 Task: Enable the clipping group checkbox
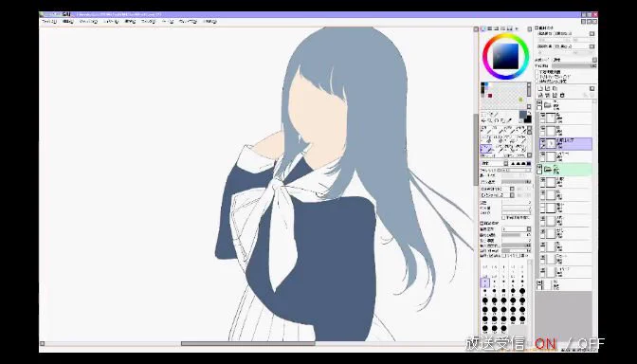537,77
